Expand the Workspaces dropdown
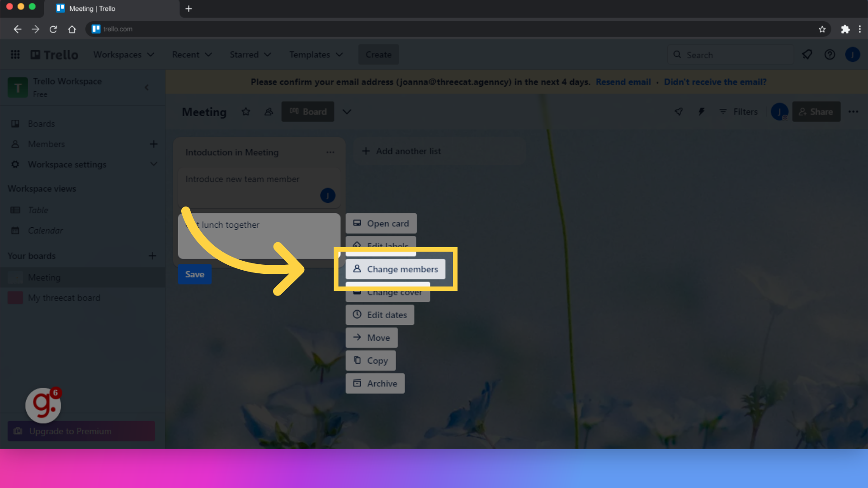This screenshot has height=488, width=868. (123, 55)
